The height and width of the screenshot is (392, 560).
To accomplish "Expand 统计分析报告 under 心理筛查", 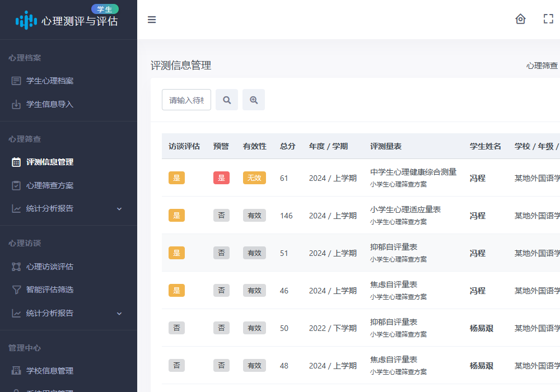I will (x=119, y=209).
